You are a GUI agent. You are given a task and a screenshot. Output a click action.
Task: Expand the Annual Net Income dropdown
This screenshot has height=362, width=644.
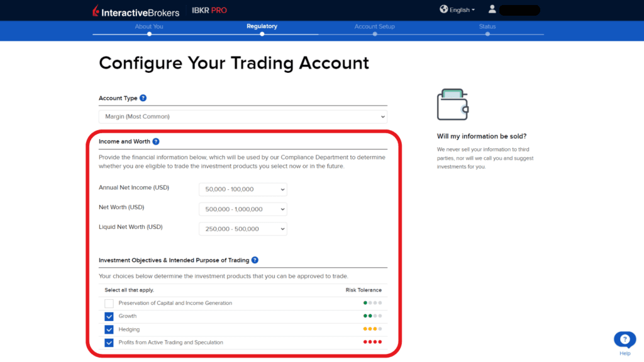tap(242, 189)
